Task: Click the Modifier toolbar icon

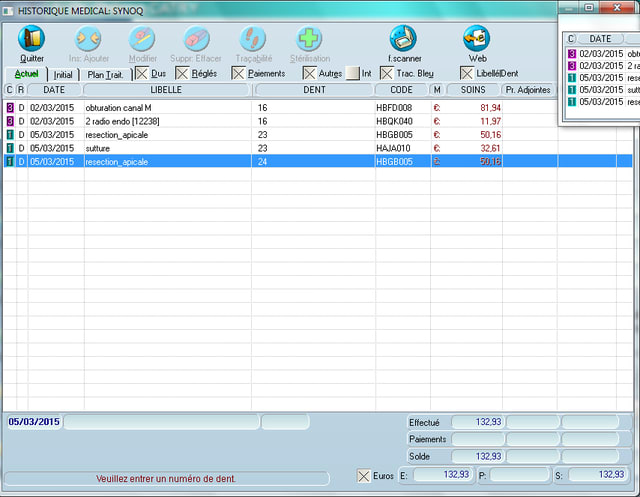Action: 143,40
